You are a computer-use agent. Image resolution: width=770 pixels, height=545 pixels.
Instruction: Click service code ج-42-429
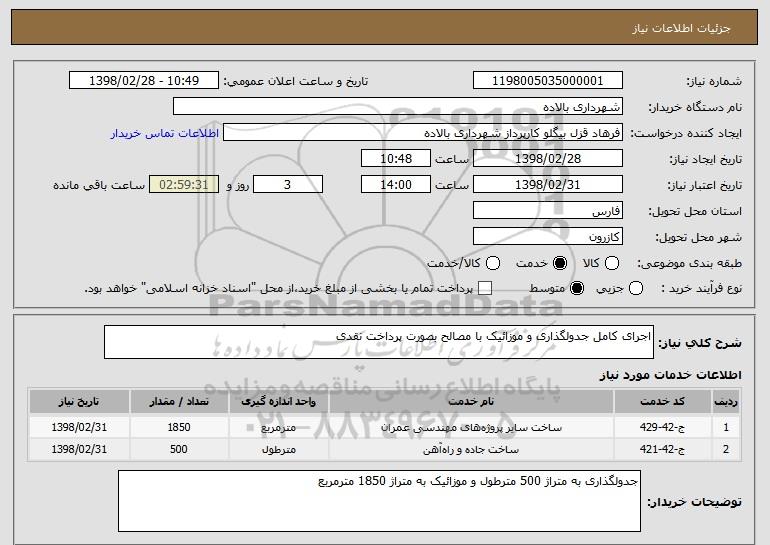662,428
